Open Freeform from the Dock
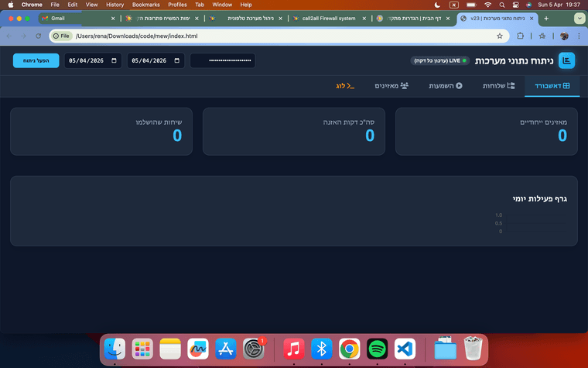This screenshot has height=368, width=588. click(x=198, y=349)
